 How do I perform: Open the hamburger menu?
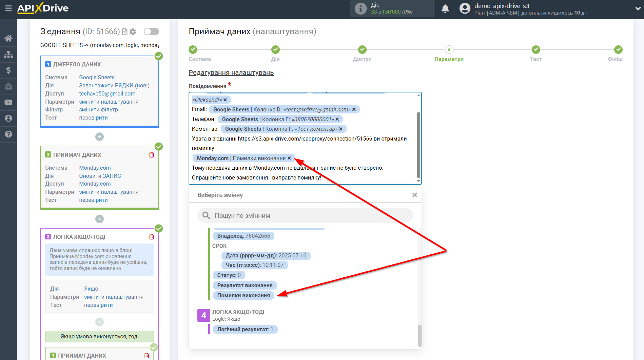[x=8, y=8]
